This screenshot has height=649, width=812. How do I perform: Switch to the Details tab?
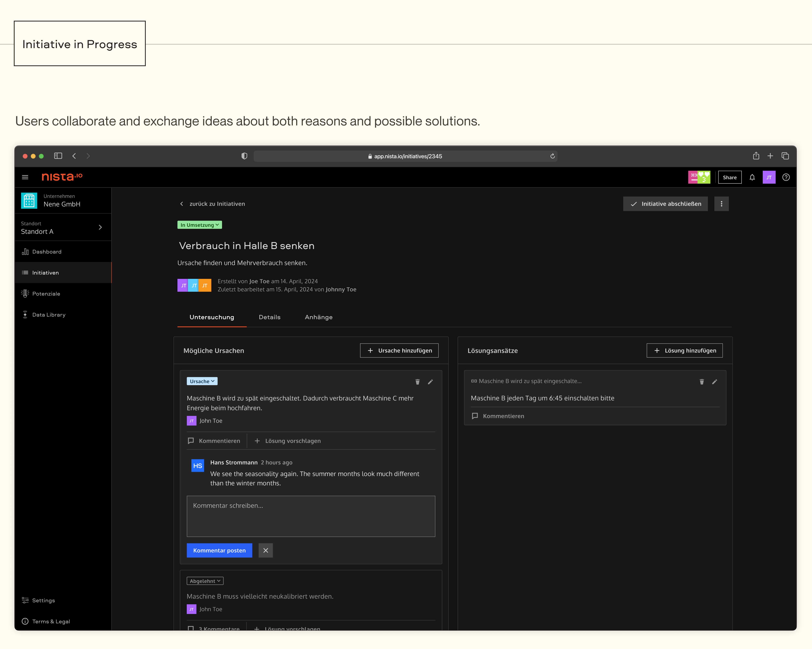pyautogui.click(x=269, y=317)
